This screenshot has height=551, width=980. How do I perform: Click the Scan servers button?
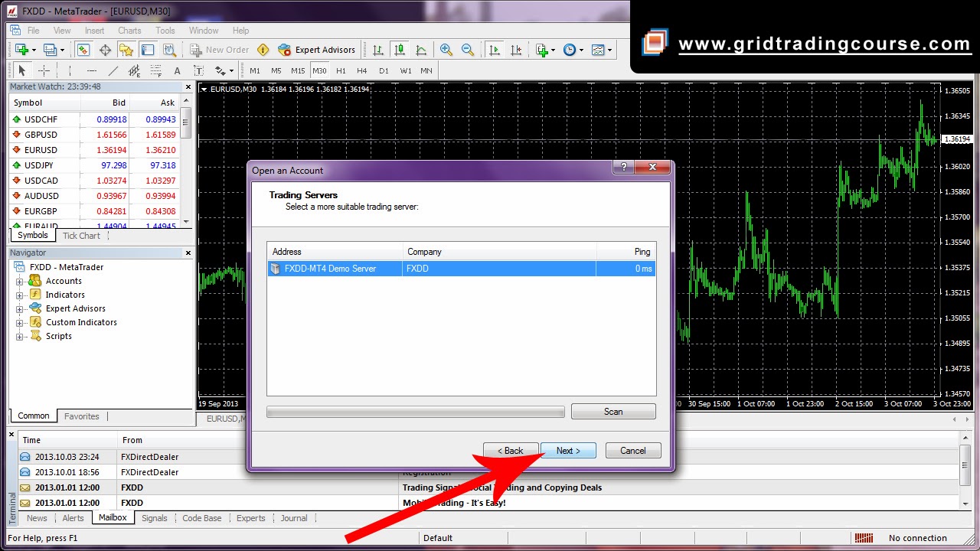pyautogui.click(x=613, y=412)
